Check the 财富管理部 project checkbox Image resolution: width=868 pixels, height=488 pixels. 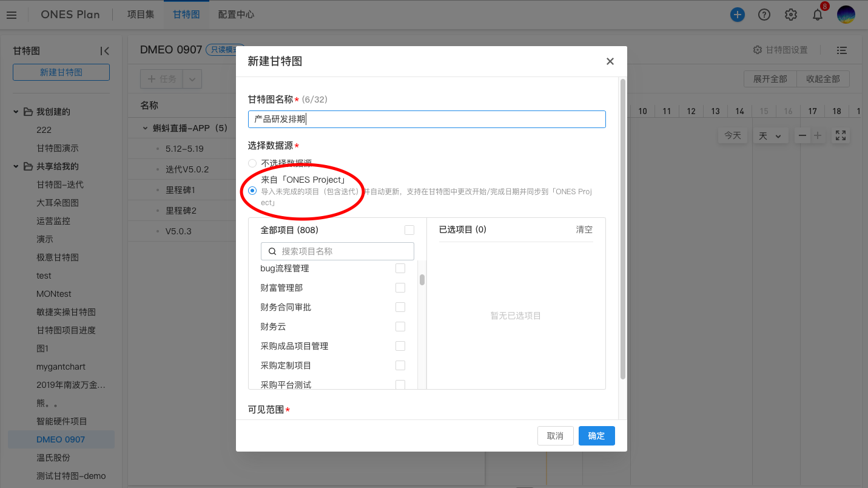click(400, 287)
